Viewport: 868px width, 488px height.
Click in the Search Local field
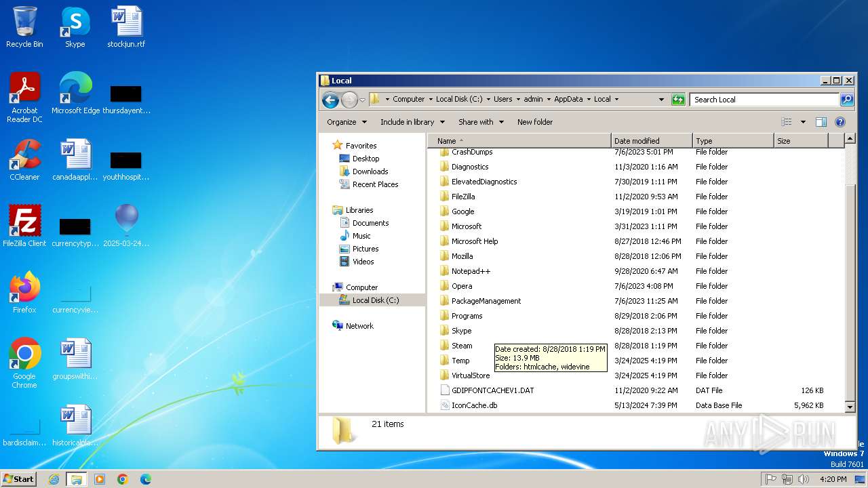[x=765, y=100]
